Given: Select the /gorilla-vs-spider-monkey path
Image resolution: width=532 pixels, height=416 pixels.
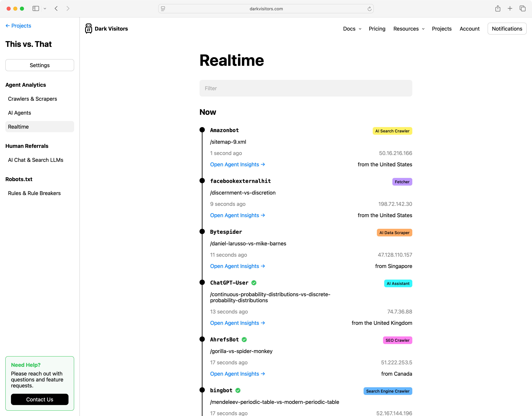Looking at the screenshot, I should coord(241,351).
